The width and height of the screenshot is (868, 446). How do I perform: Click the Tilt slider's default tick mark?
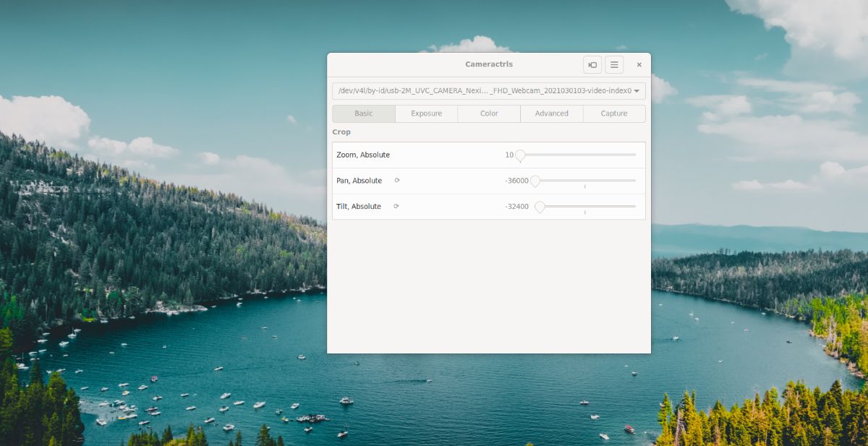pyautogui.click(x=585, y=213)
